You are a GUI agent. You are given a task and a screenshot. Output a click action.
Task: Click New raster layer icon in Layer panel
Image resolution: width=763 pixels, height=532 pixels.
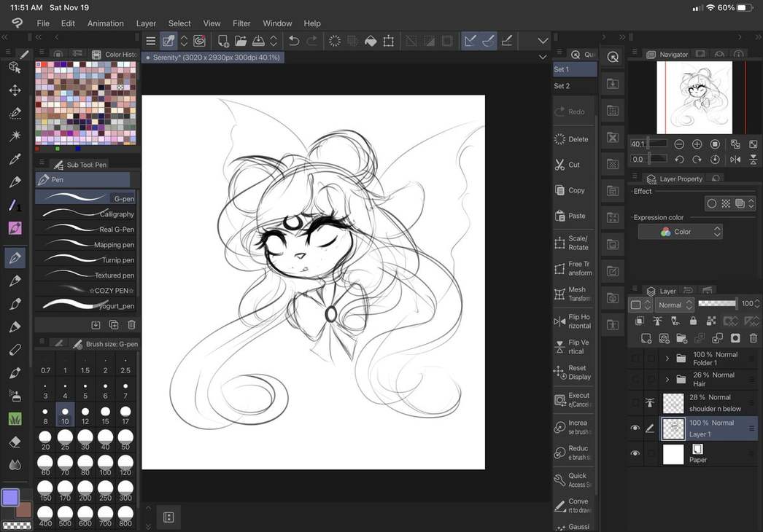(x=646, y=338)
